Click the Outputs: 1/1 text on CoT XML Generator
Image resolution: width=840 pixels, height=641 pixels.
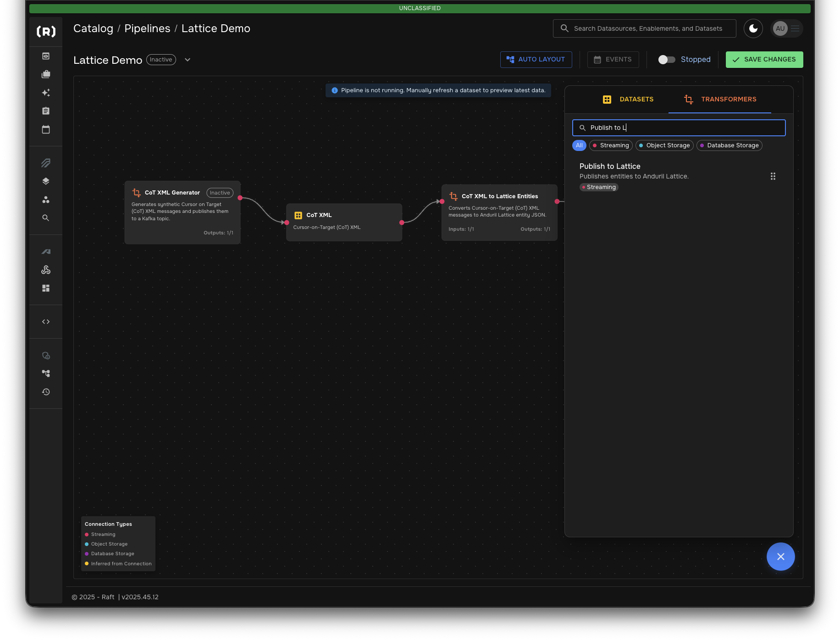tap(218, 233)
